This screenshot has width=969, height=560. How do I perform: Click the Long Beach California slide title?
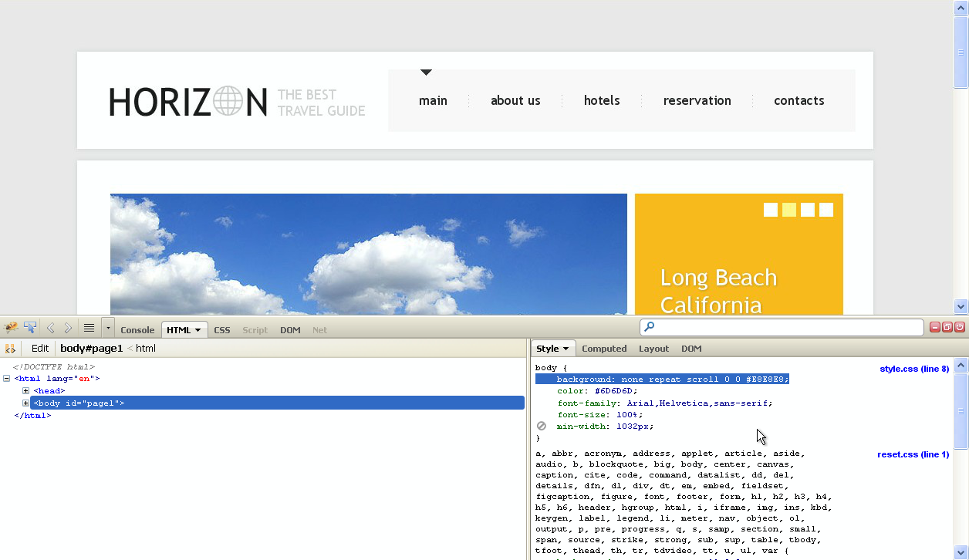click(718, 291)
